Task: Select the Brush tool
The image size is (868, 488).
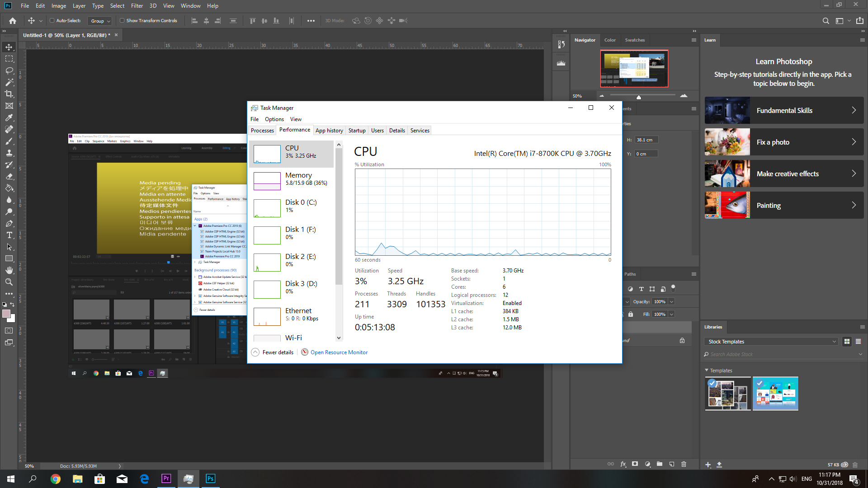Action: [x=9, y=141]
